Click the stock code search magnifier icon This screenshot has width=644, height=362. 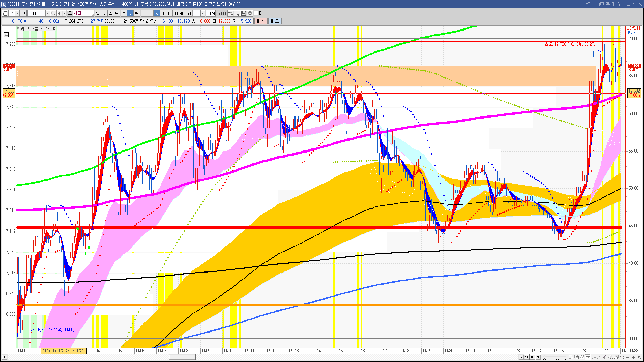tap(53, 13)
